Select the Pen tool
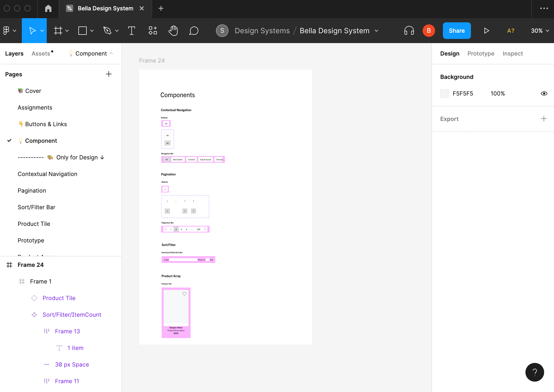The height and width of the screenshot is (392, 554). pos(107,31)
